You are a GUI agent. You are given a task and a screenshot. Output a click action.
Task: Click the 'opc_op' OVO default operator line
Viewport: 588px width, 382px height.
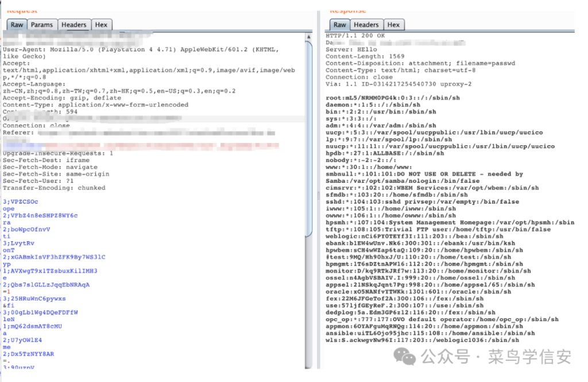442,319
